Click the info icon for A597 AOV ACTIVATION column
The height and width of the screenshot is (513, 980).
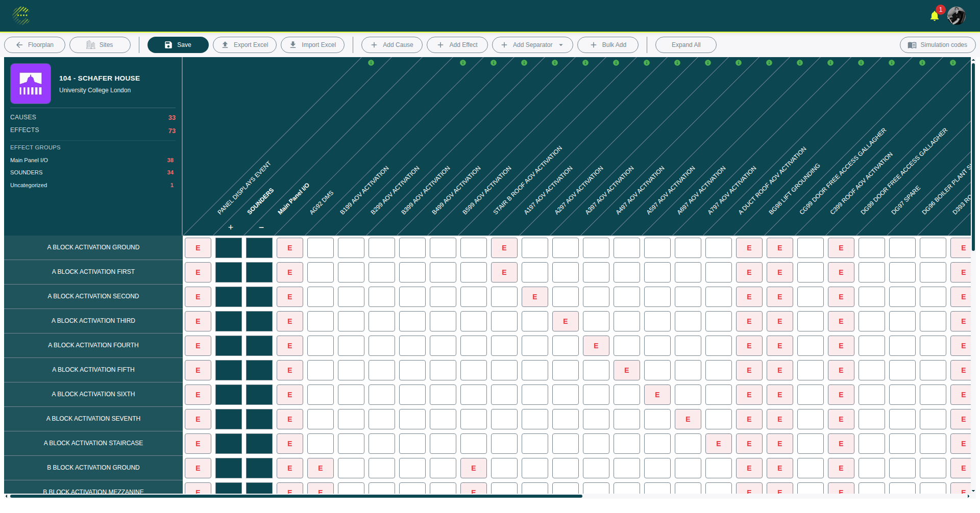800,63
